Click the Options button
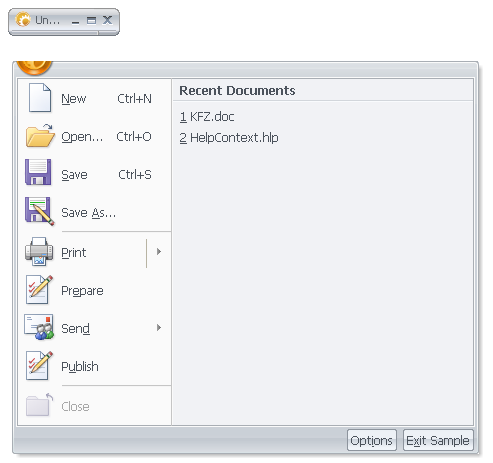 point(372,440)
